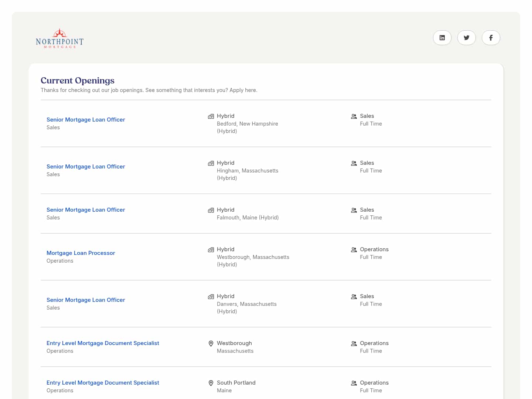The width and height of the screenshot is (532, 399).
Task: Click hybrid building icon for Bedford listing
Action: pyautogui.click(x=211, y=116)
